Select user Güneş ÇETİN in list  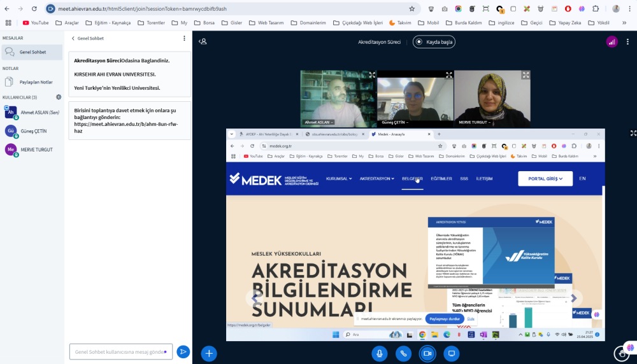[x=32, y=131]
